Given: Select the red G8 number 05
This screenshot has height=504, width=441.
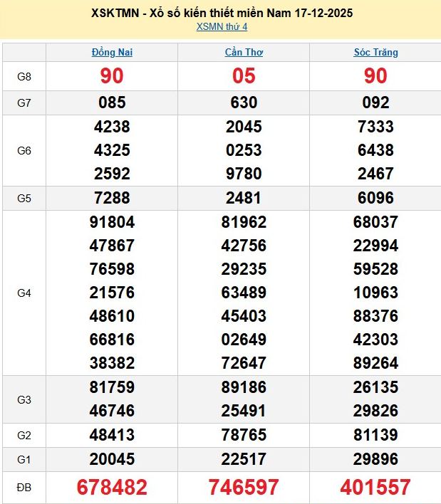Looking at the screenshot, I should [x=244, y=76].
